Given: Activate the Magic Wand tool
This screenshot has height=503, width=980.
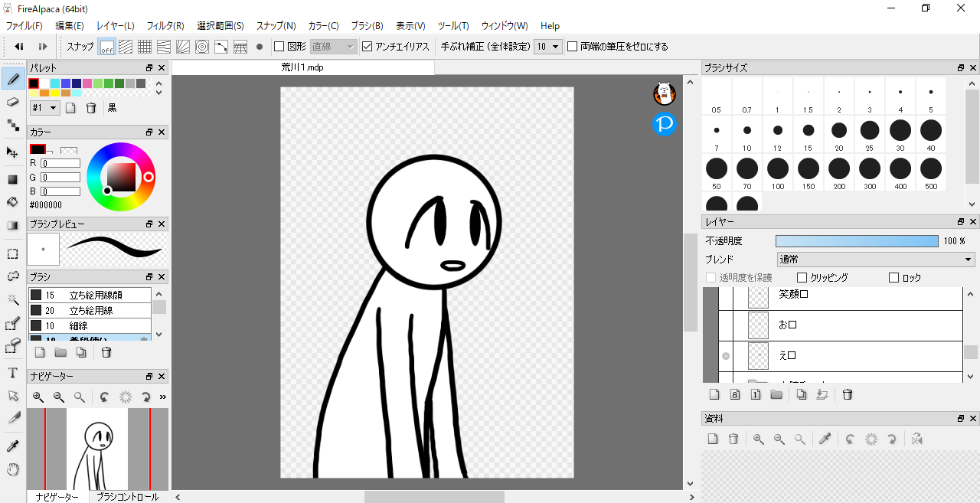Looking at the screenshot, I should 13,299.
